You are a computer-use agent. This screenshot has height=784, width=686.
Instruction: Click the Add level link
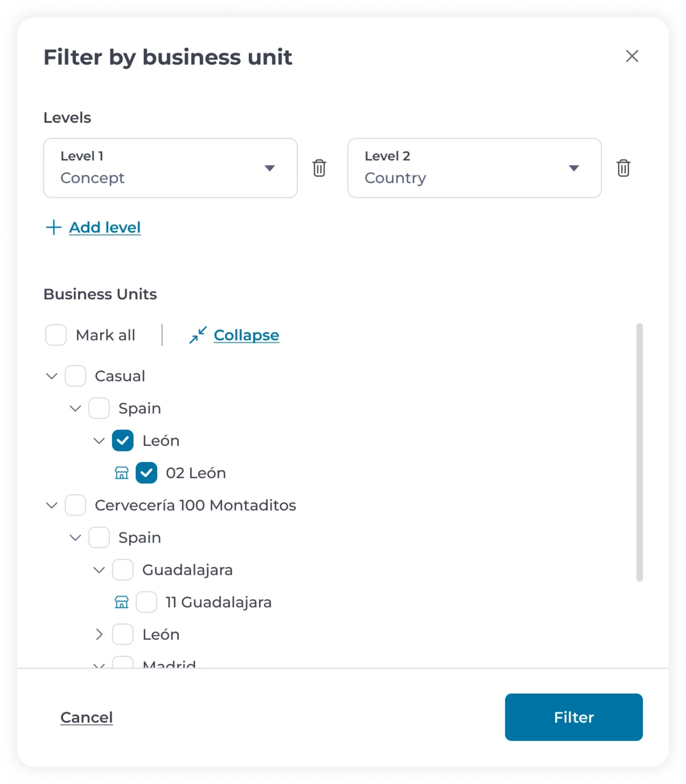click(105, 227)
